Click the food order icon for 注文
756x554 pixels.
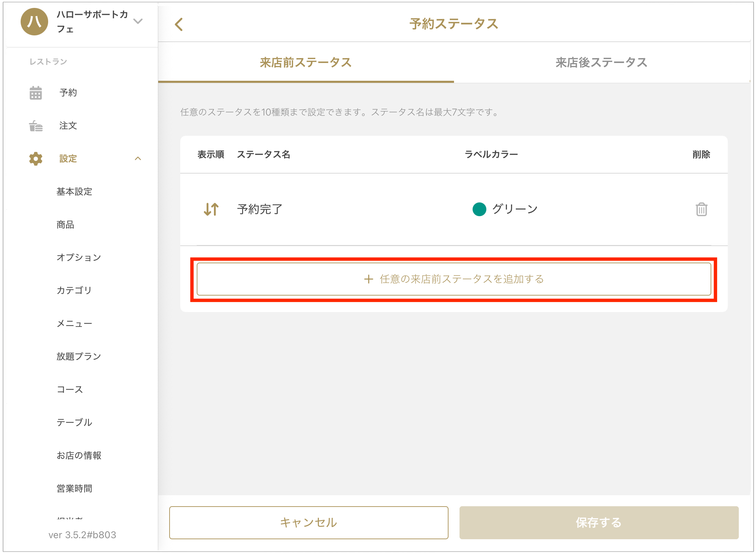(36, 126)
